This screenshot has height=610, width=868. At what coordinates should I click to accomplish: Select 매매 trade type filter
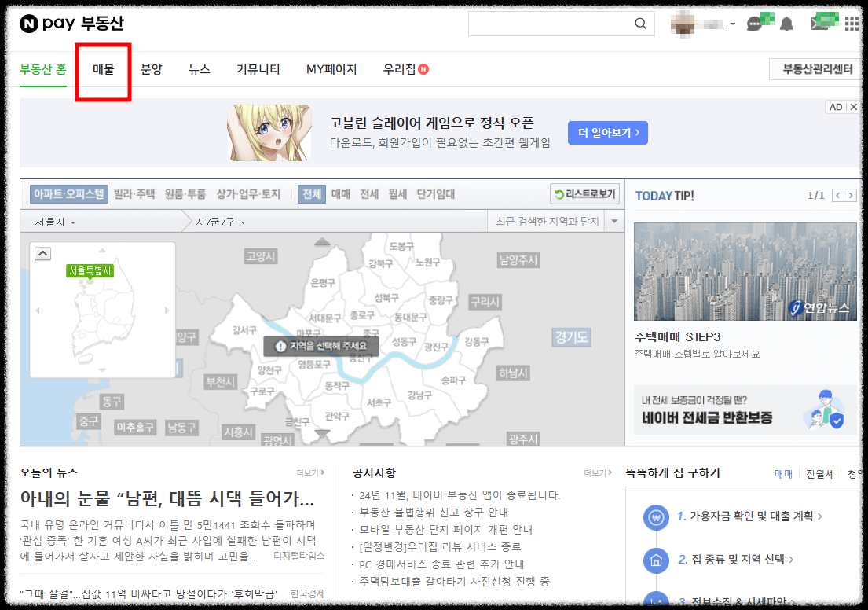click(x=341, y=194)
